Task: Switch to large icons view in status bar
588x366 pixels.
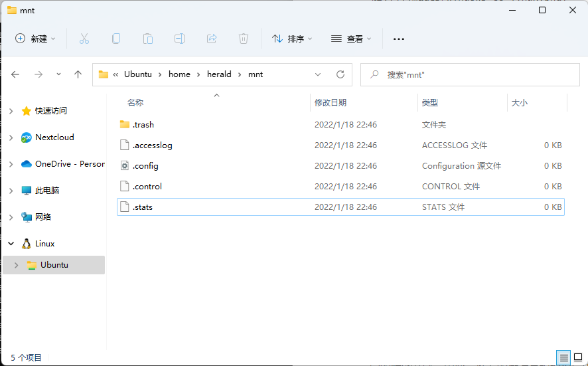Action: pos(578,358)
